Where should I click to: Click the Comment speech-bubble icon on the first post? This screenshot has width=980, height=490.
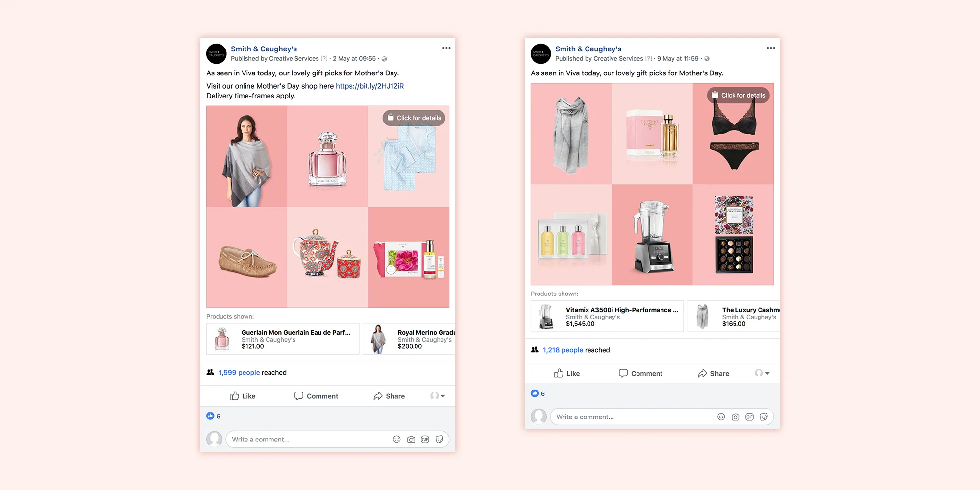point(299,396)
